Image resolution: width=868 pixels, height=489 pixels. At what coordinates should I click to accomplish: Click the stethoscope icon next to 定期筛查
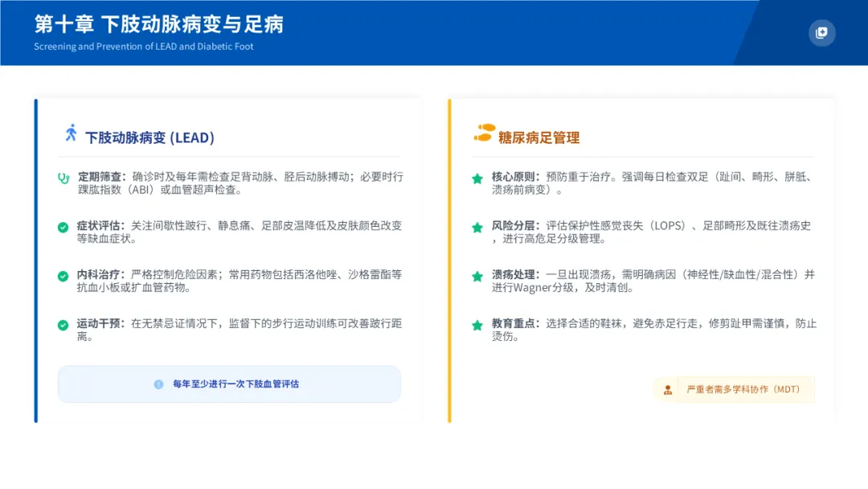point(63,179)
